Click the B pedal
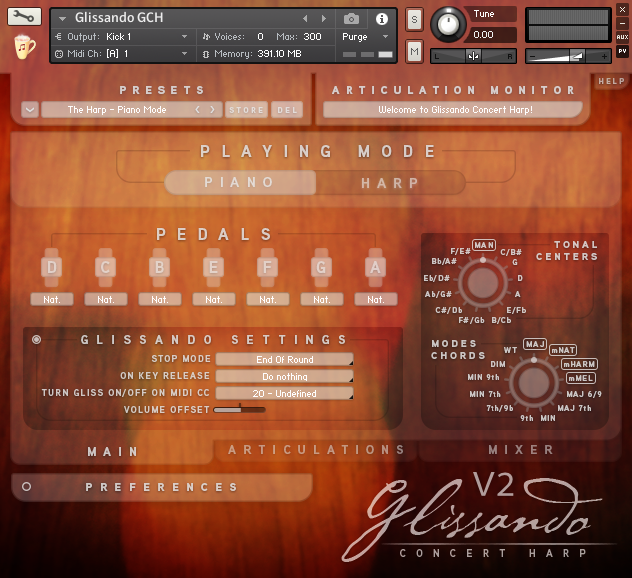 (160, 267)
